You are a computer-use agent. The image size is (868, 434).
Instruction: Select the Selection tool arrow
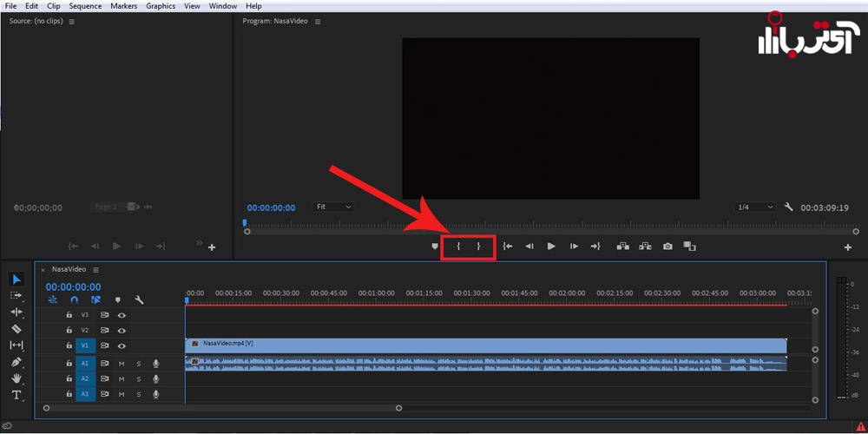[x=16, y=279]
